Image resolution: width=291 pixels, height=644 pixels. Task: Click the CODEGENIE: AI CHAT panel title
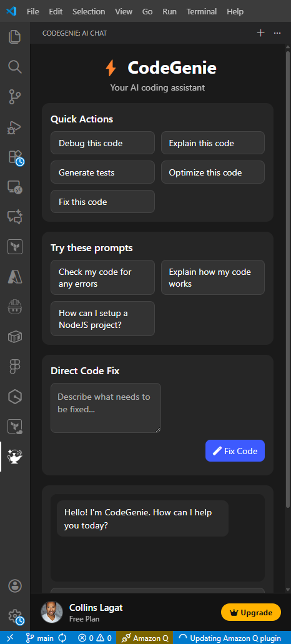(74, 33)
